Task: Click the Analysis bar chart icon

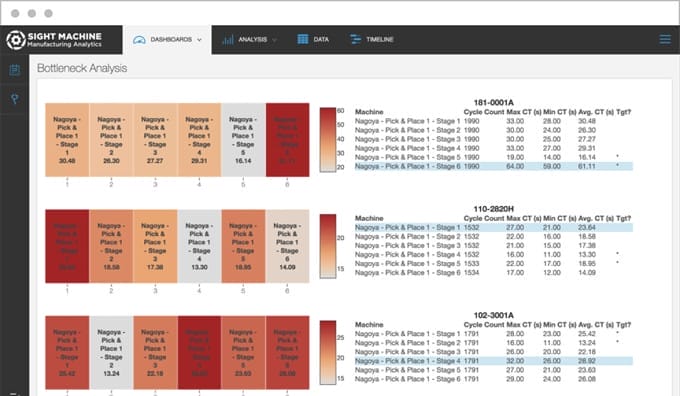Action: pos(228,39)
